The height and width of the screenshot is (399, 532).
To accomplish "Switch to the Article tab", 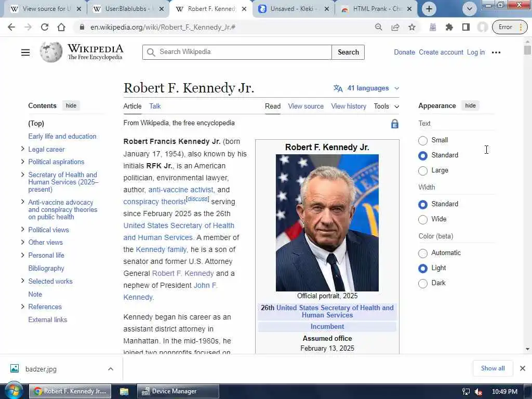I will (132, 106).
